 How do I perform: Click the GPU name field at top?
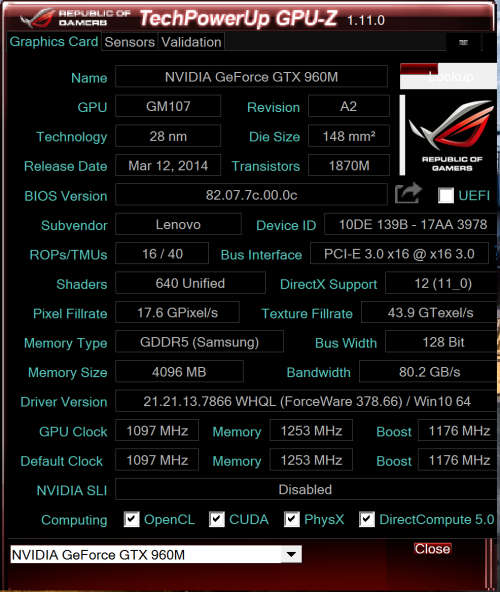pos(252,77)
